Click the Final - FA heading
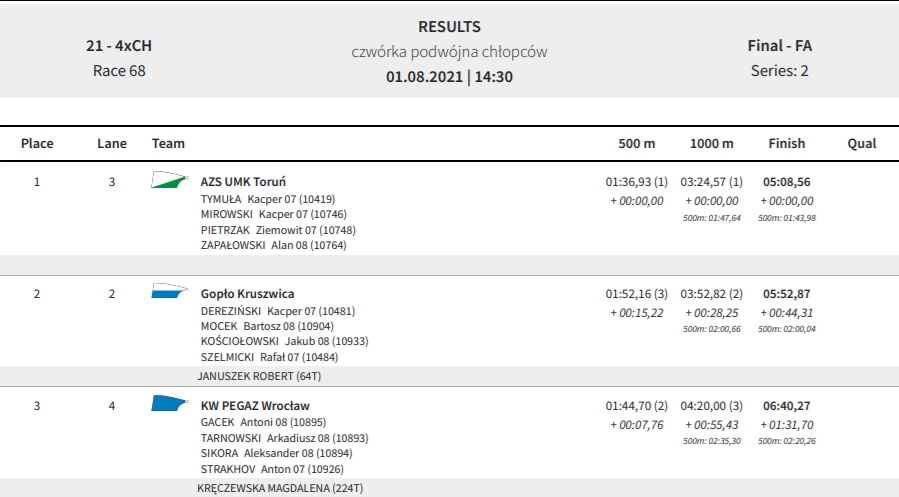This screenshot has width=899, height=497. 780,45
